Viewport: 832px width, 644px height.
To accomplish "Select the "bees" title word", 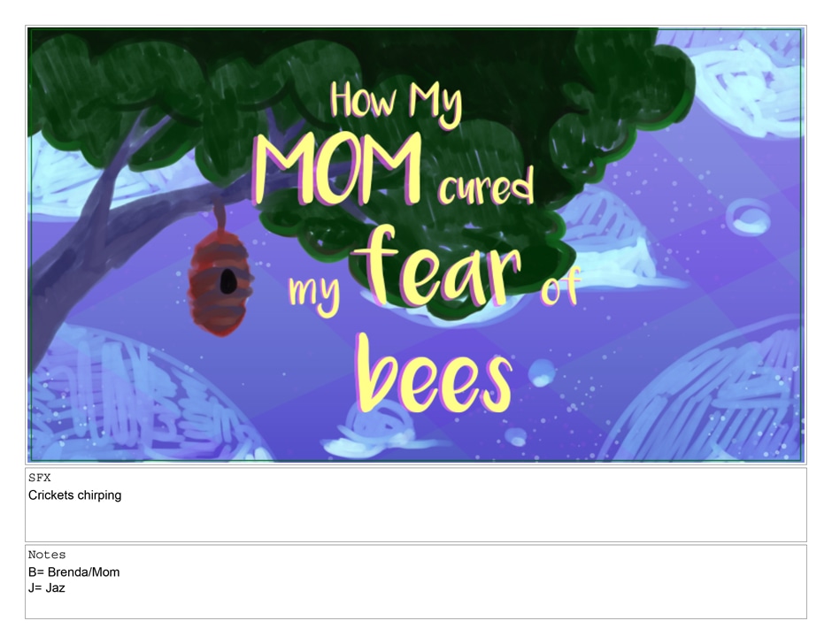I will 433,375.
